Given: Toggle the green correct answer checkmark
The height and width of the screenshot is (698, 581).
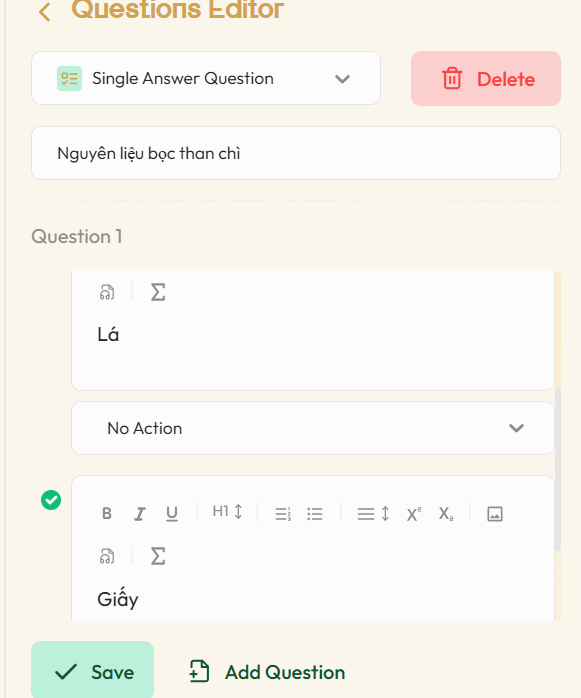Looking at the screenshot, I should coord(51,500).
